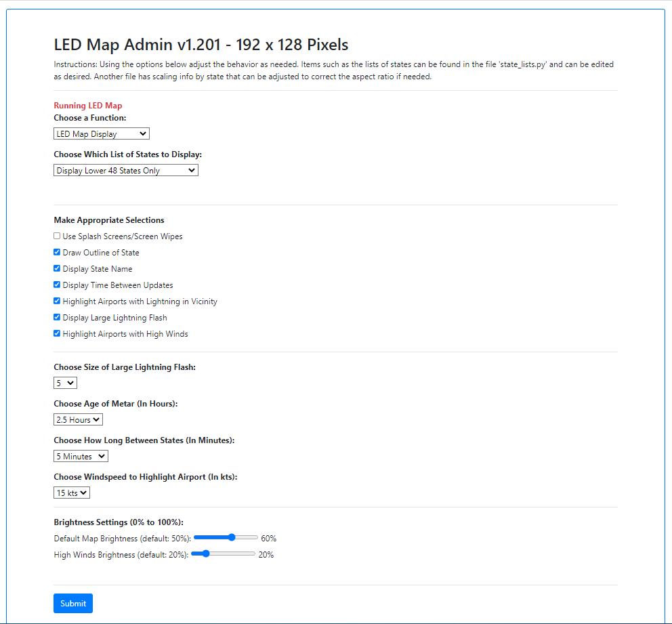The width and height of the screenshot is (672, 624).
Task: Open the windspeed kts dropdown
Action: [x=71, y=493]
